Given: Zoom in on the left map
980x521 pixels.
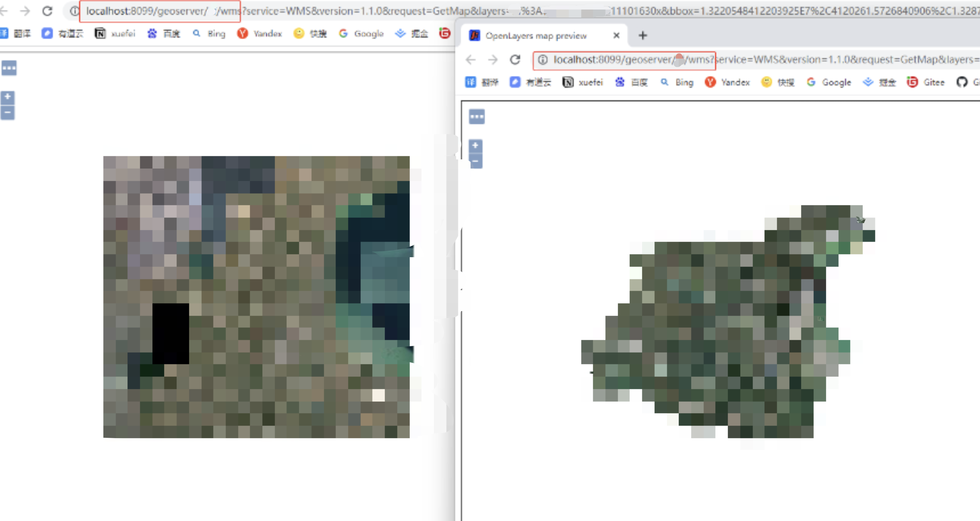Looking at the screenshot, I should [8, 97].
